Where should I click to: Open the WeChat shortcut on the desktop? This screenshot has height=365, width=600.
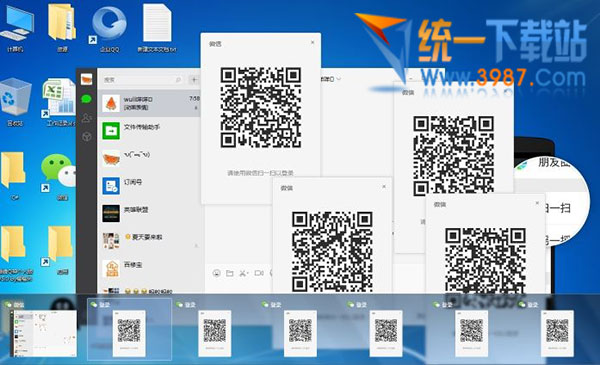point(58,176)
